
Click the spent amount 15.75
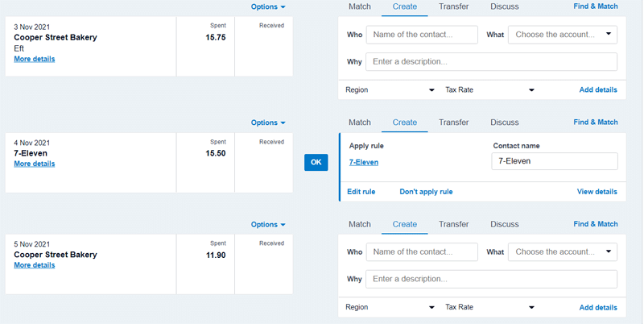pyautogui.click(x=216, y=38)
